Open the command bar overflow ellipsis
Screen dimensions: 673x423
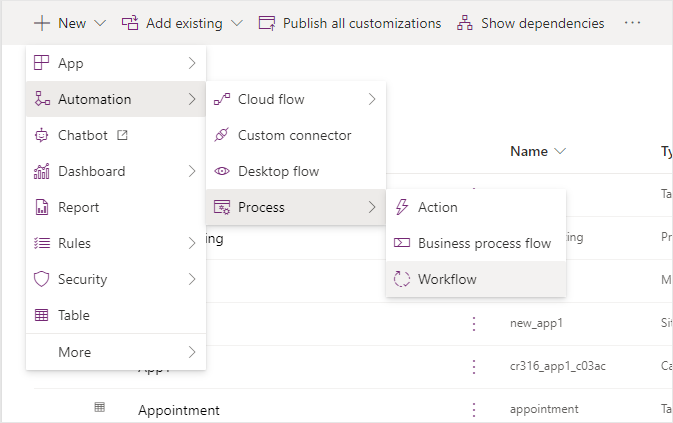click(632, 22)
